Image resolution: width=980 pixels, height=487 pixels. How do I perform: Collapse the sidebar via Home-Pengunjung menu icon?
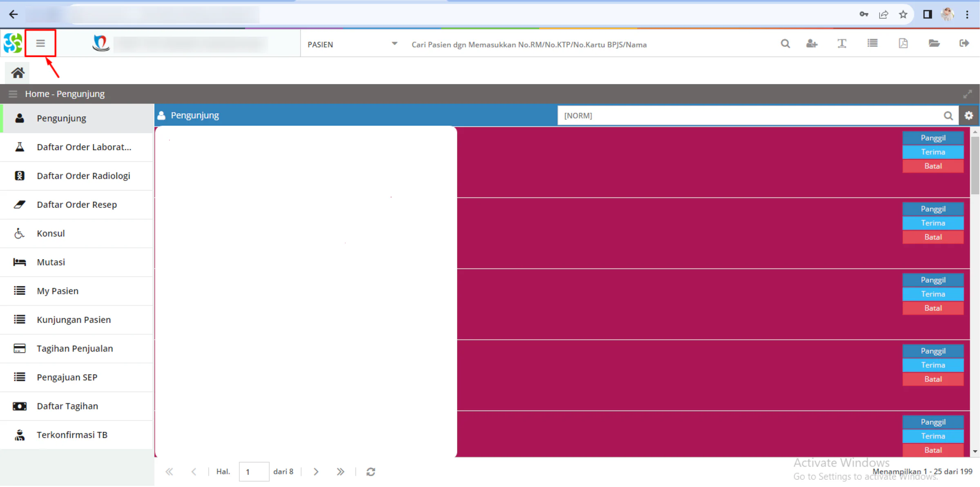pyautogui.click(x=13, y=94)
